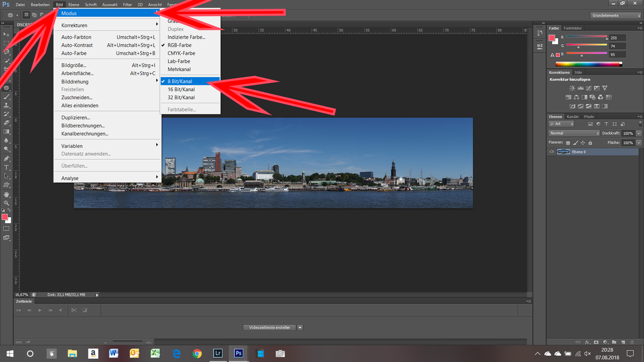Open the Deckkraft dropdown arrow
The width and height of the screenshot is (644, 362).
coord(639,132)
